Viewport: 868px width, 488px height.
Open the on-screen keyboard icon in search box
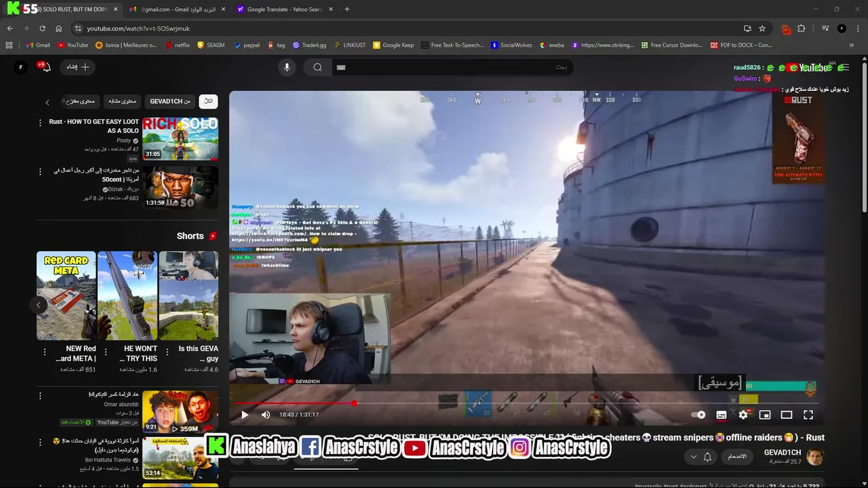coord(341,67)
